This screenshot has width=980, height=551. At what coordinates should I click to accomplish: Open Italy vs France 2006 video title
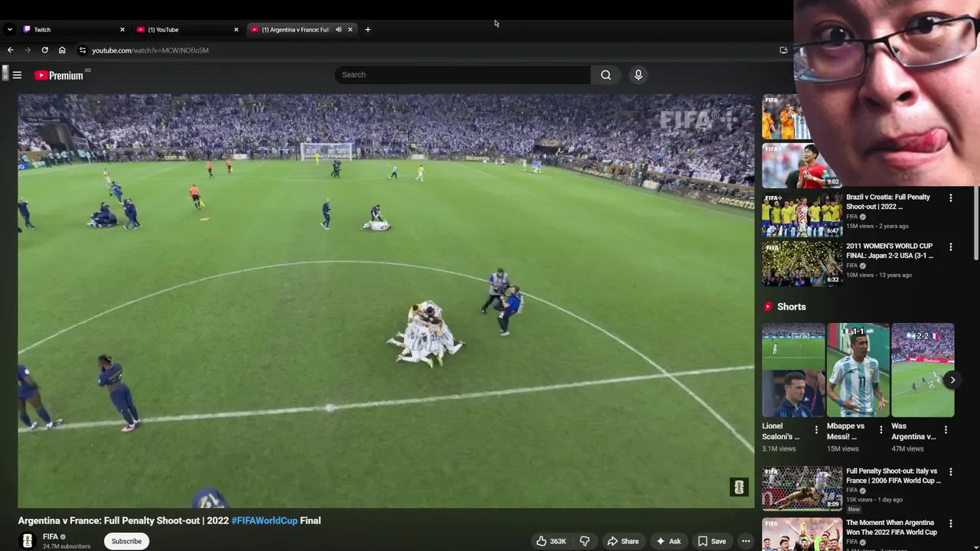pos(893,476)
